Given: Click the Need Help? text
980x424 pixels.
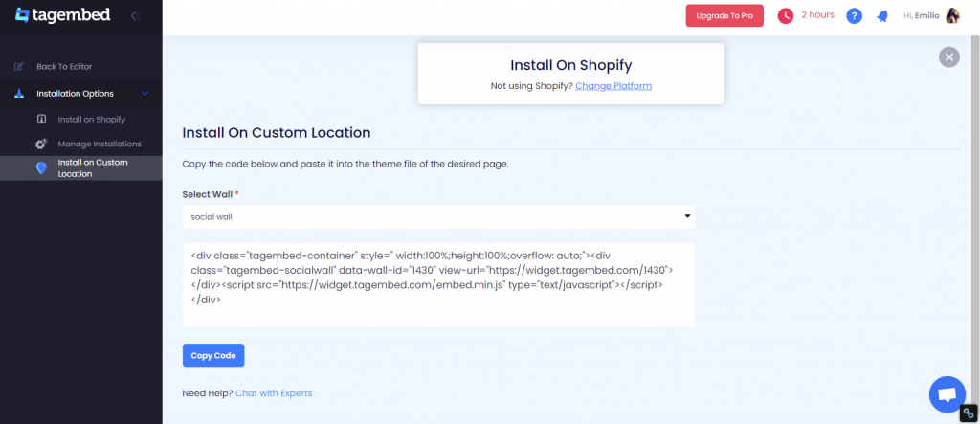Looking at the screenshot, I should point(208,393).
